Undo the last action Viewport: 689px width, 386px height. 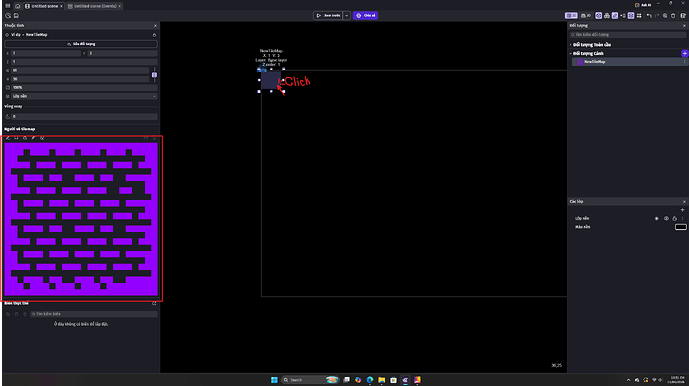(649, 15)
